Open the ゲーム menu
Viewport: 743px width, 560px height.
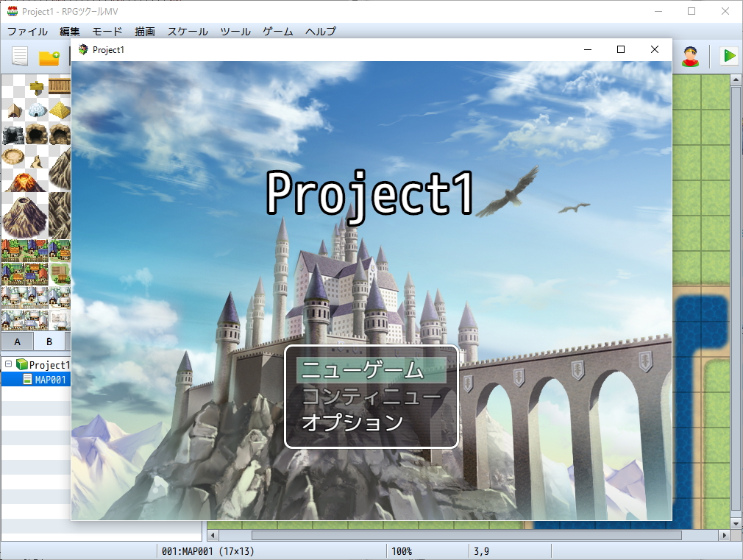[x=277, y=32]
